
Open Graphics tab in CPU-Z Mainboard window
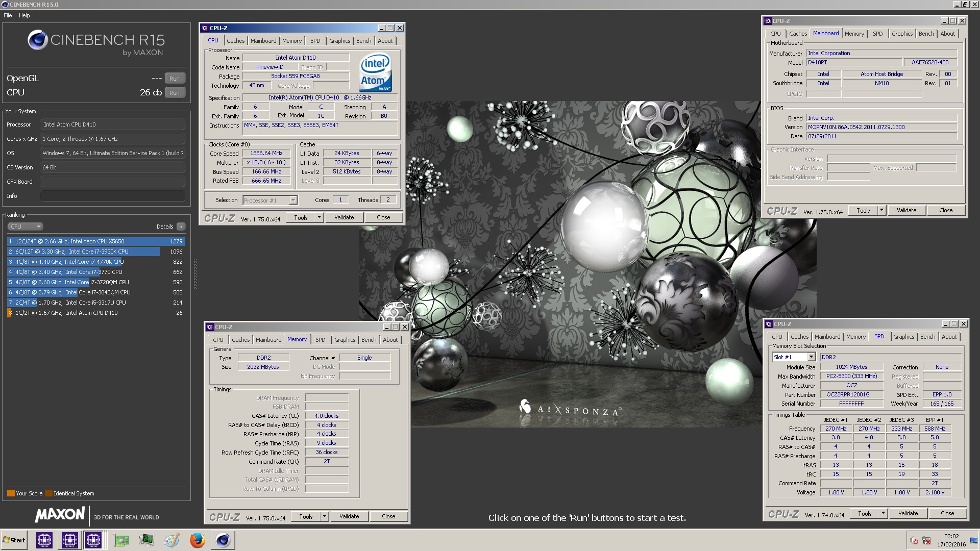point(902,34)
